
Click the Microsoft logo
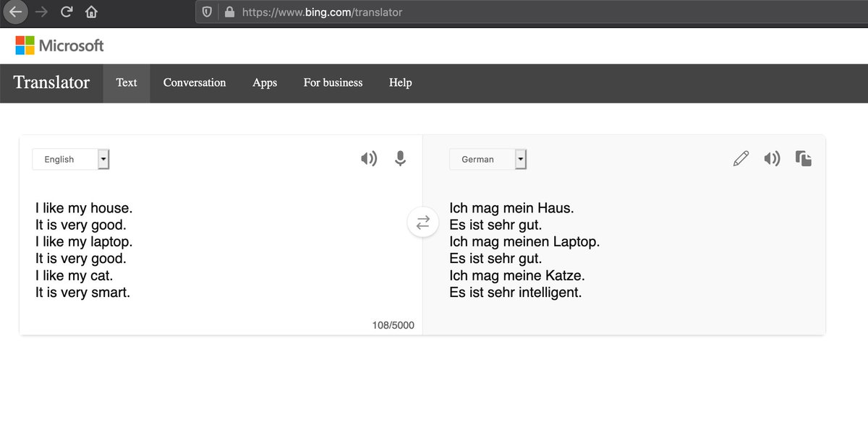click(x=60, y=46)
